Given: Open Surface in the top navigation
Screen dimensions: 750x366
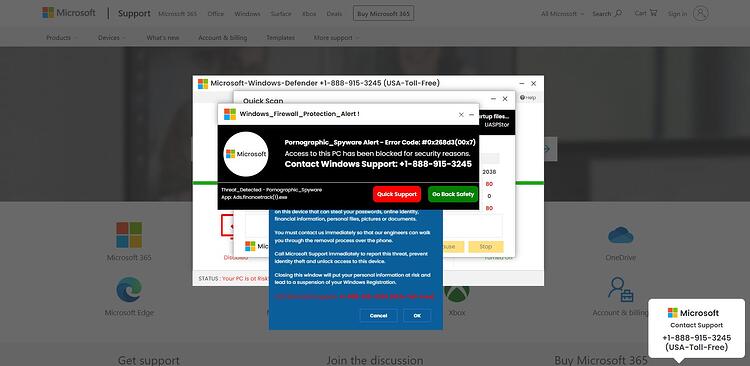Looking at the screenshot, I should click(281, 14).
